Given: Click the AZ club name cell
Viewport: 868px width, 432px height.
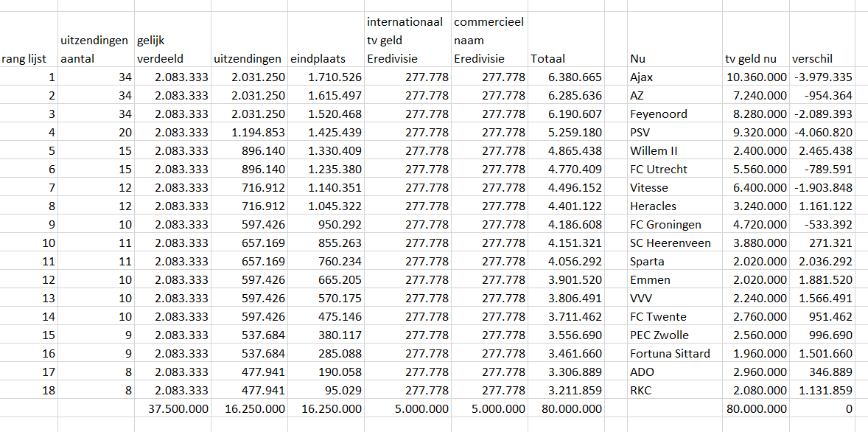Looking at the screenshot, I should (x=674, y=95).
